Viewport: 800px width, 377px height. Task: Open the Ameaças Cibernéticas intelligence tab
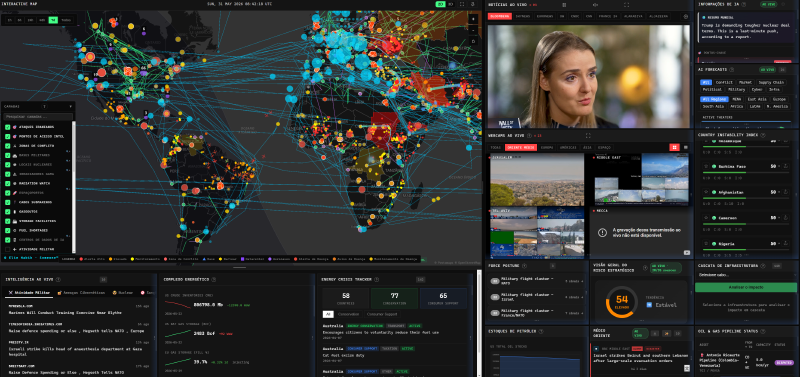tap(81, 293)
